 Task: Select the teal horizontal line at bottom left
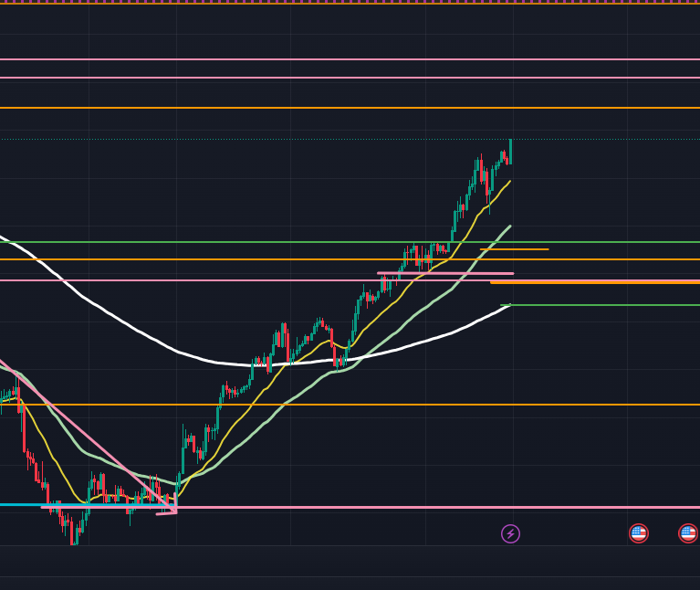point(18,504)
